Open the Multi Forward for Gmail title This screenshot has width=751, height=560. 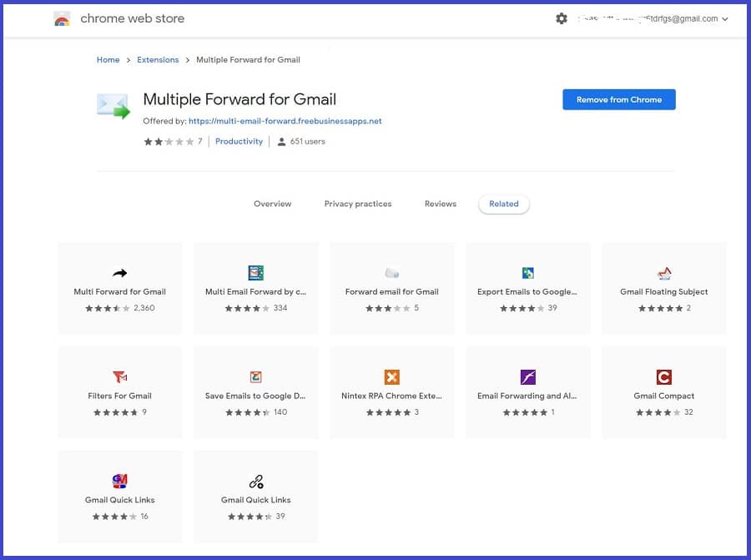(x=119, y=292)
